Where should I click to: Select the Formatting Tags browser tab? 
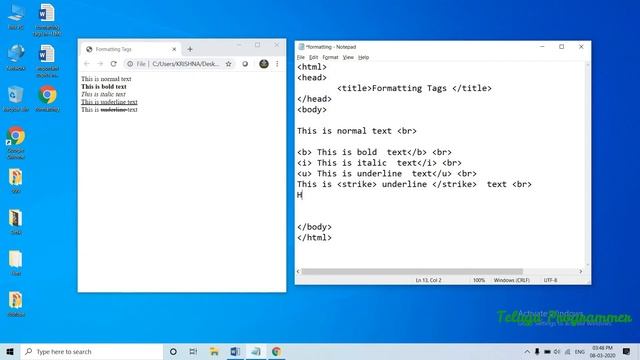tap(131, 49)
